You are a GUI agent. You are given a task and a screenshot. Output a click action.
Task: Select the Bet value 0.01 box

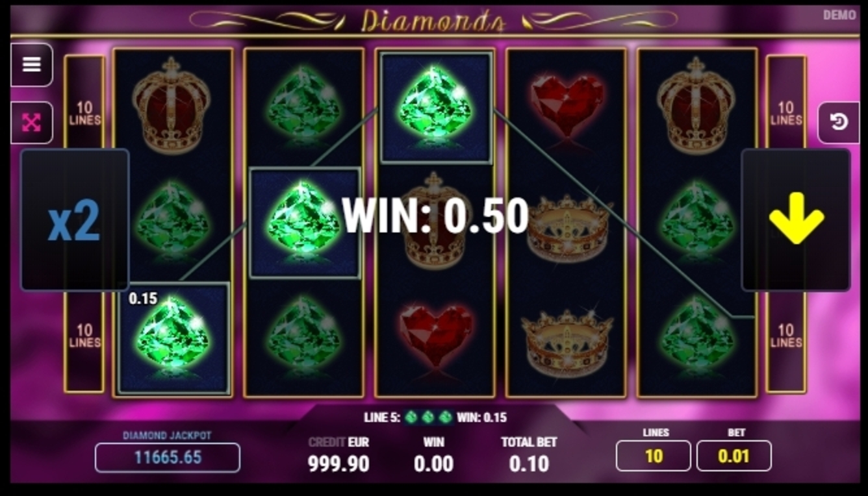734,456
